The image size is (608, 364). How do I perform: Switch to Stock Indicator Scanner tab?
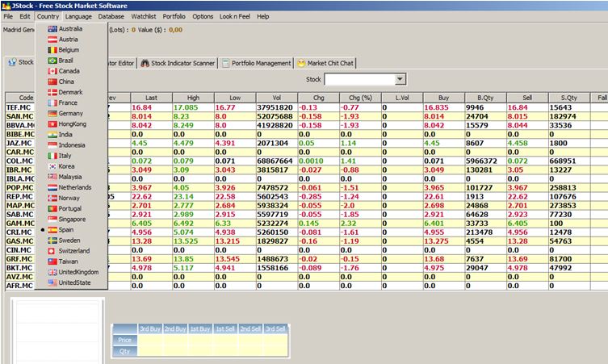[x=178, y=63]
